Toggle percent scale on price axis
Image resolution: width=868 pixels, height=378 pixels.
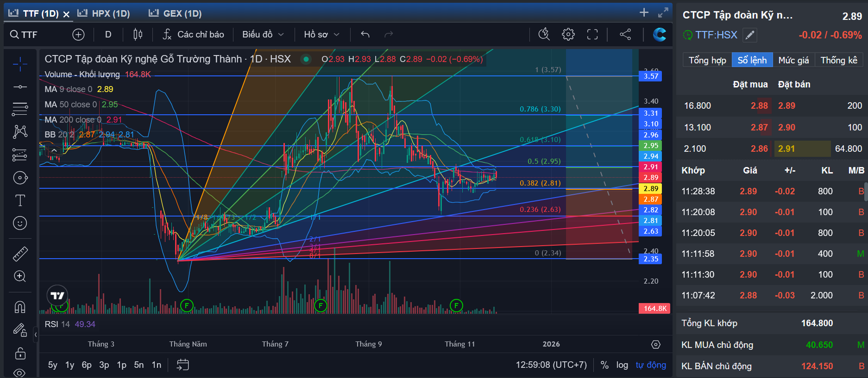(x=604, y=365)
